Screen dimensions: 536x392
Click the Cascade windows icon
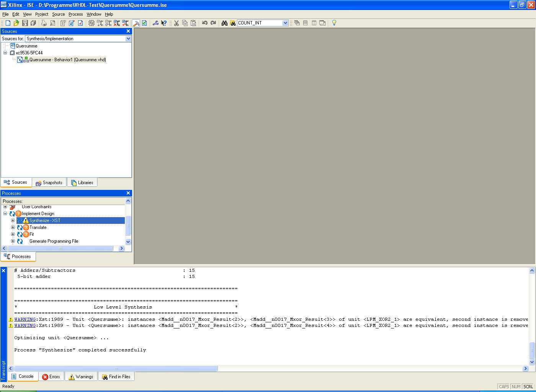[297, 23]
